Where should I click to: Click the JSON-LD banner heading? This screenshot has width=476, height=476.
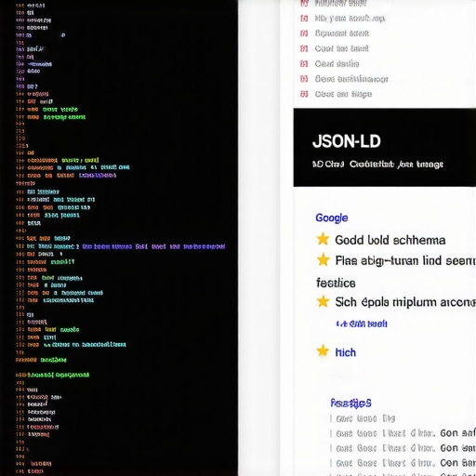(347, 141)
